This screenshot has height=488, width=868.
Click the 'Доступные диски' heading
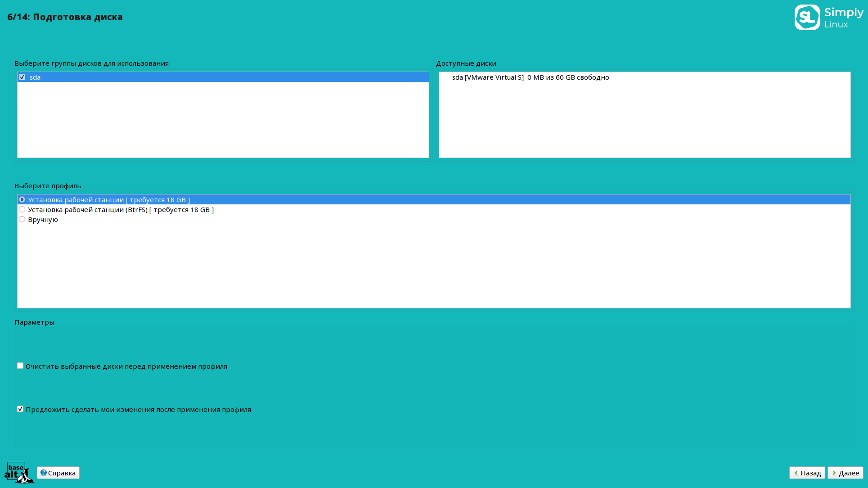point(466,63)
